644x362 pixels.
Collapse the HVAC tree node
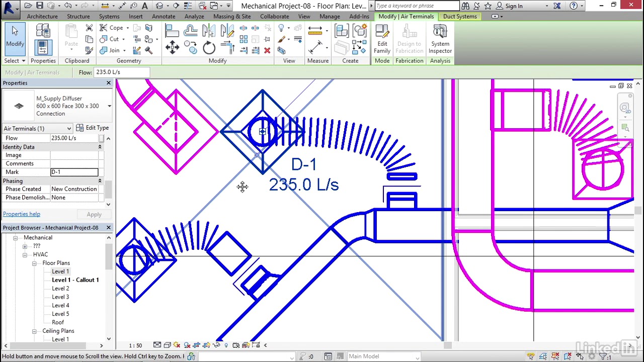coord(25,255)
